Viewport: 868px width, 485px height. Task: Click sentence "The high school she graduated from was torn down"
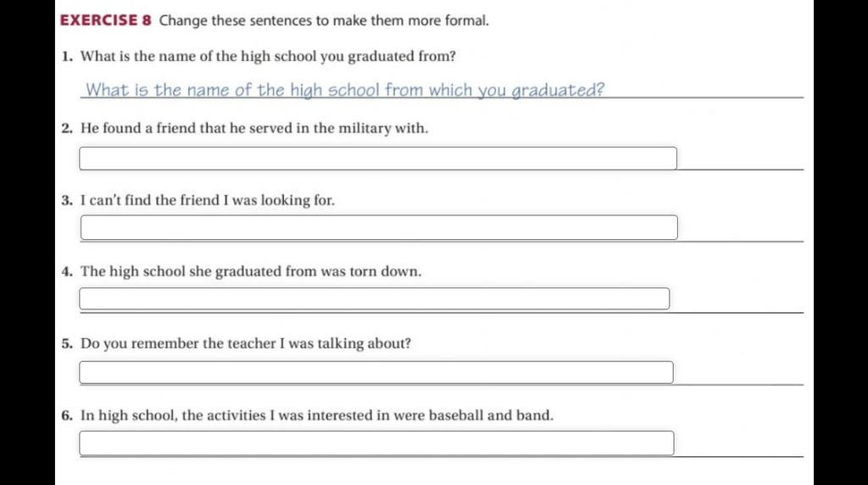[251, 272]
